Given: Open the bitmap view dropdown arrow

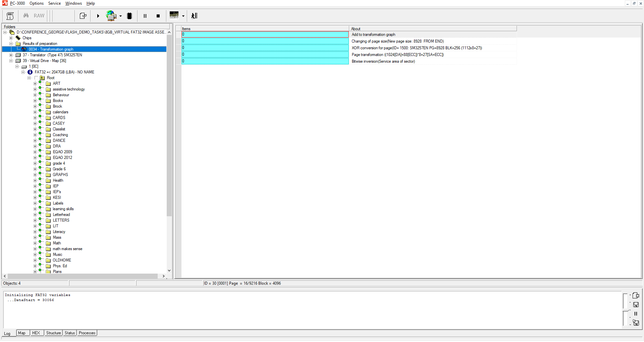Looking at the screenshot, I should pos(183,16).
